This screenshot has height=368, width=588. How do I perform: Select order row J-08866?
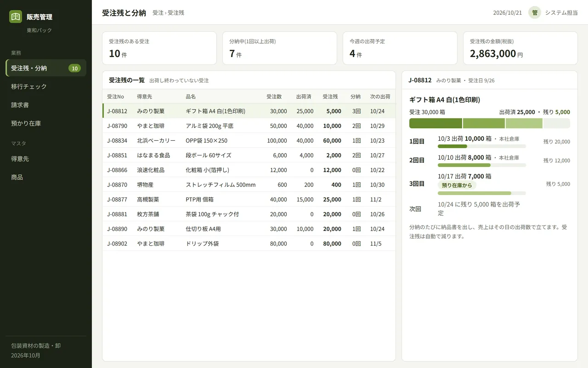click(x=249, y=170)
